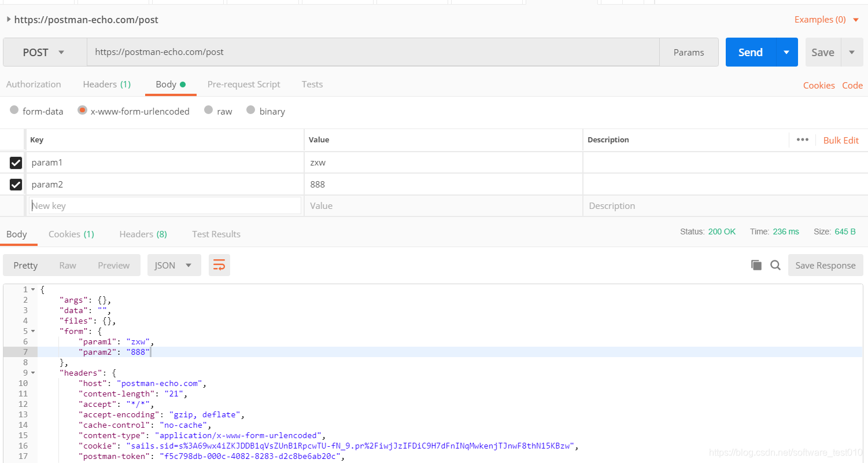Image resolution: width=868 pixels, height=463 pixels.
Task: Open search in response with magnifier icon
Action: point(775,265)
